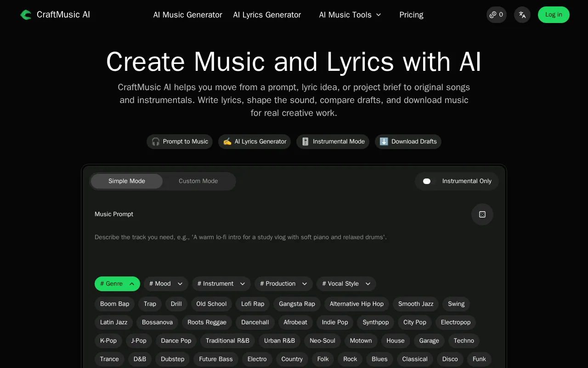This screenshot has width=588, height=368.
Task: Tap the Disco genre tag
Action: (450, 359)
